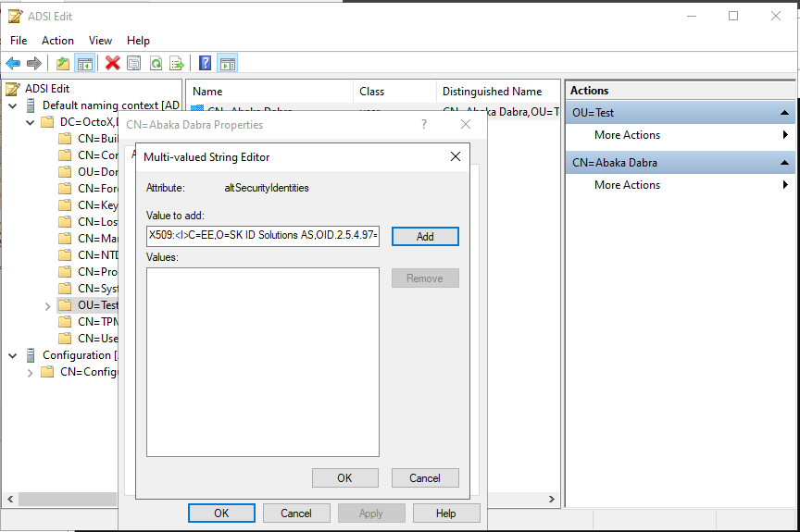Collapse the Default naming context node
This screenshot has width=800, height=532.
[x=13, y=106]
